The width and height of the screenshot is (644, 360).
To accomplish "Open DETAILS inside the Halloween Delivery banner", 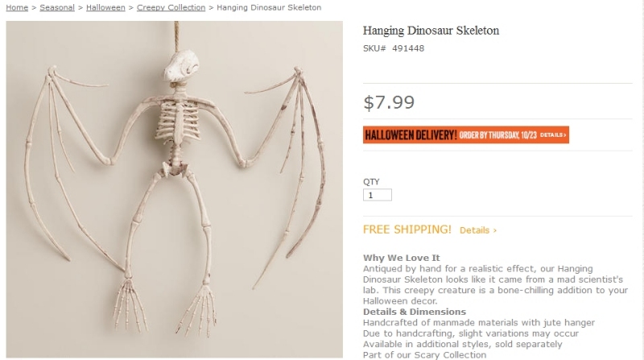I will (x=553, y=134).
